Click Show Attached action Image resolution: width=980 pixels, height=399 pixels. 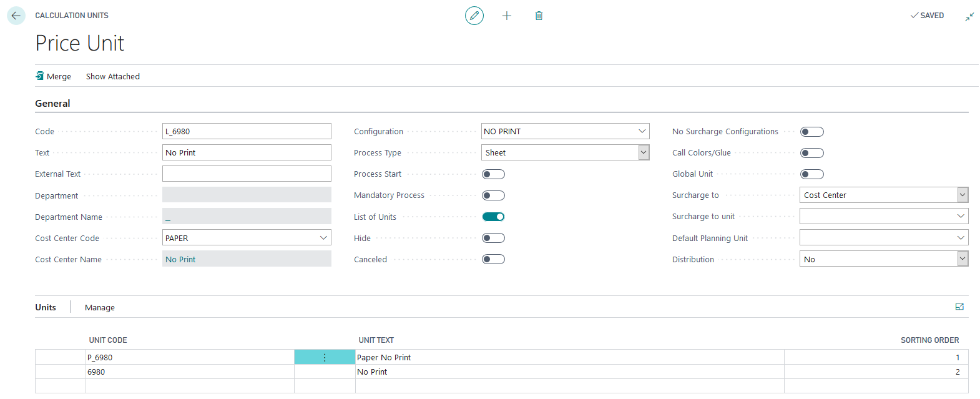[113, 76]
